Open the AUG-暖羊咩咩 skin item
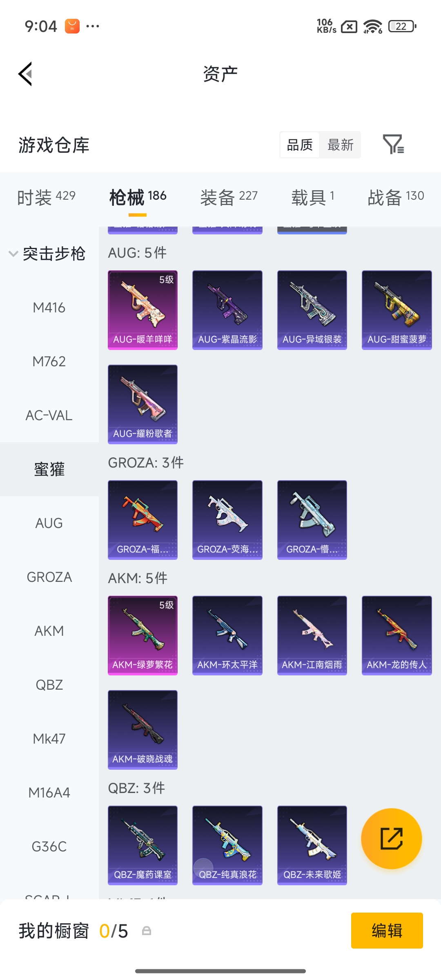 [143, 310]
